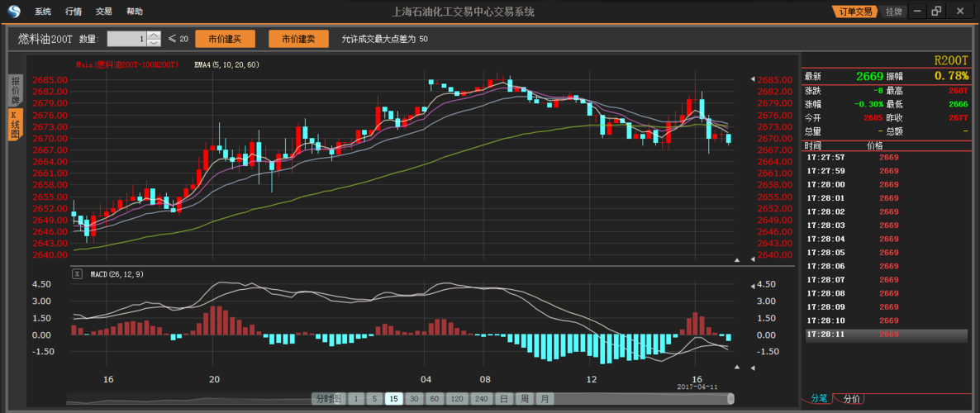Switch to the 分笔 tab
This screenshot has width=980, height=413.
pyautogui.click(x=819, y=398)
